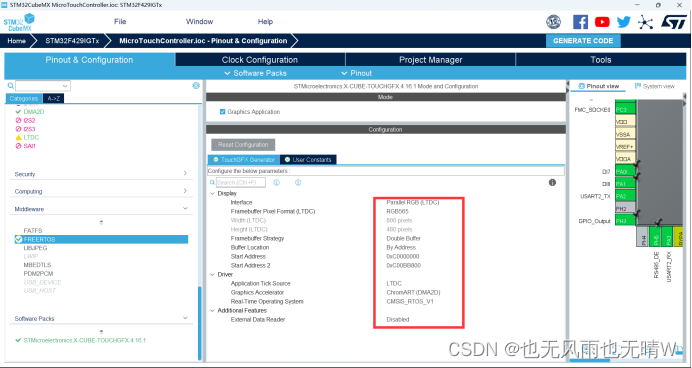Select LIBJPEG middleware
The width and height of the screenshot is (692, 368).
[x=35, y=248]
